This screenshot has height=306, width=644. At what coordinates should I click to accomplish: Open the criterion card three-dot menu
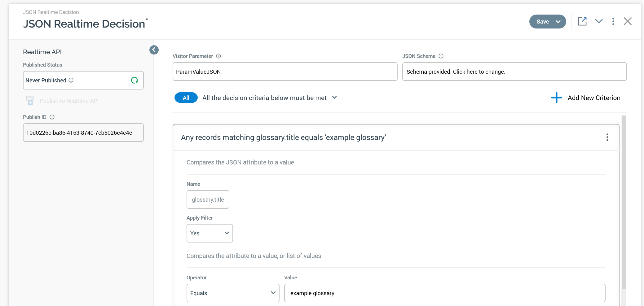pyautogui.click(x=607, y=137)
